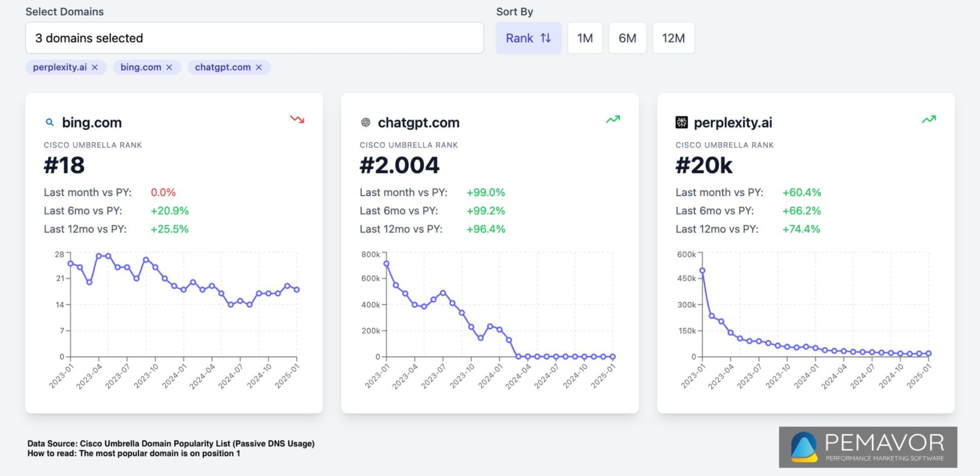980x476 pixels.
Task: Click the bing.com domain chip label
Action: [141, 68]
